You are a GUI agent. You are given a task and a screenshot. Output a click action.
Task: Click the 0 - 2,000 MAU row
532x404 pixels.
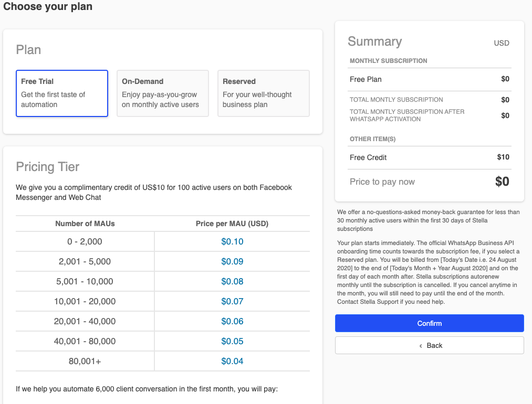tap(85, 242)
